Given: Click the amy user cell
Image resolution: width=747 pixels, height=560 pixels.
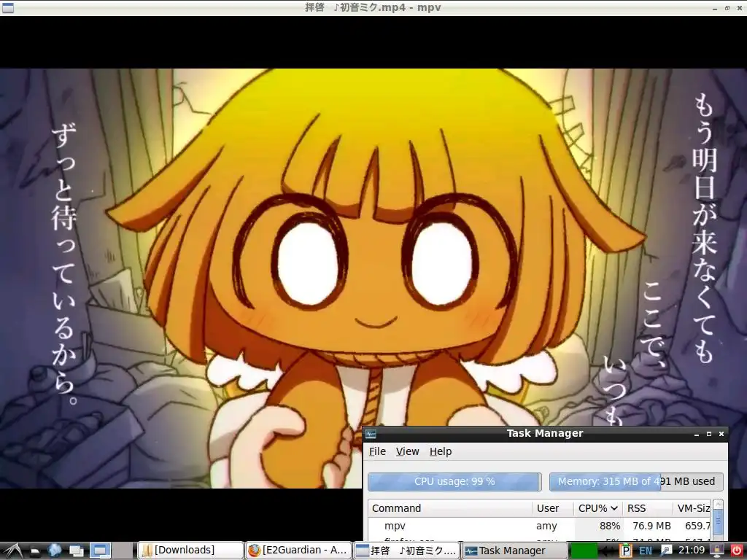Looking at the screenshot, I should (546, 526).
